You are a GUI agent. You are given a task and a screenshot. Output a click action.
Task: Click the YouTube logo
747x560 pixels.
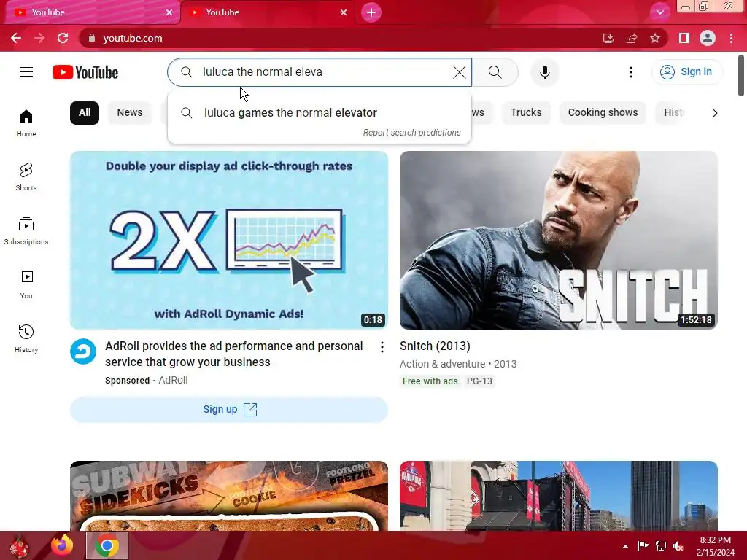tap(85, 72)
